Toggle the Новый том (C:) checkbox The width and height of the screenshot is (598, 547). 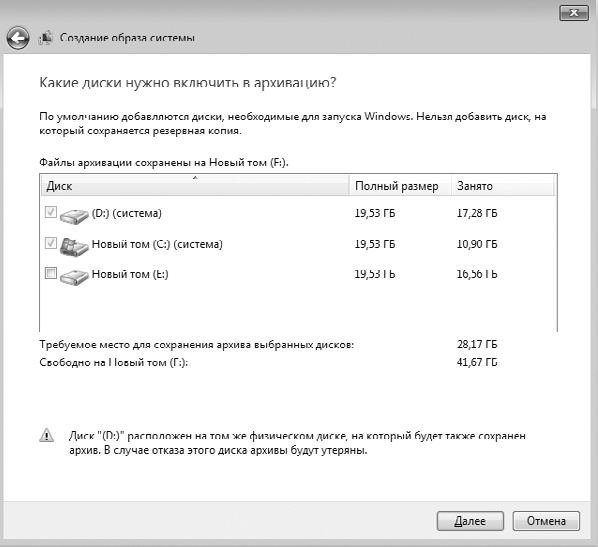[x=51, y=243]
